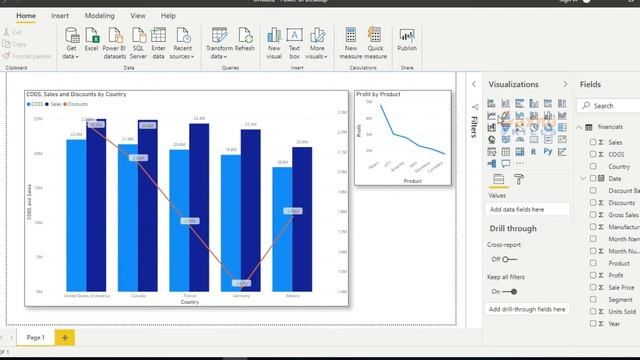Switch to the View ribbon tab
This screenshot has width=640, height=360.
point(138,16)
